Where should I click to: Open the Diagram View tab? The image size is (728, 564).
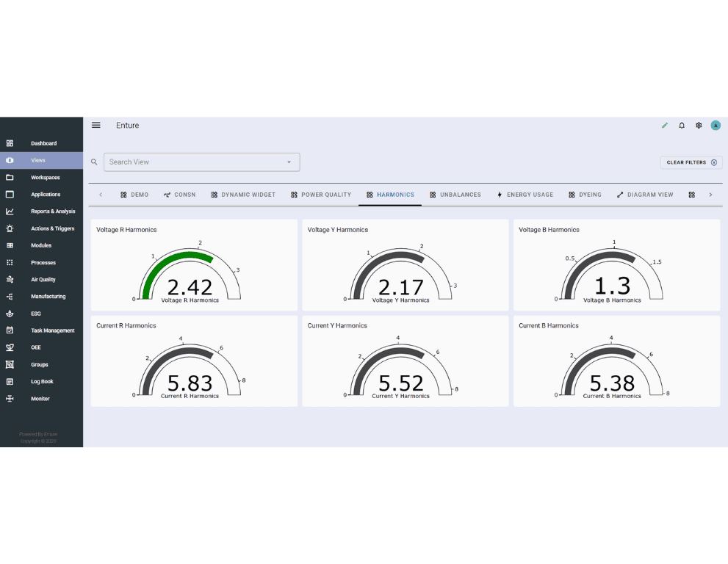point(645,195)
